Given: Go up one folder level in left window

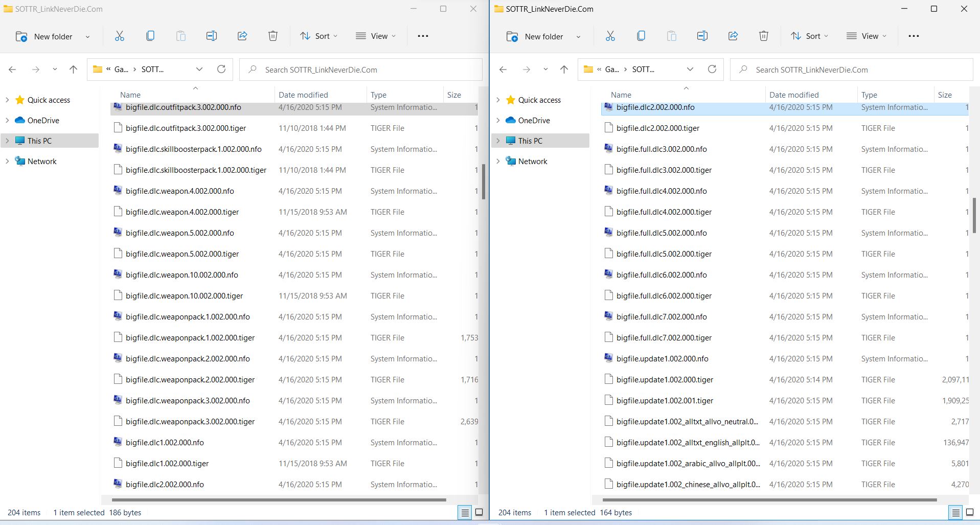Looking at the screenshot, I should [73, 70].
